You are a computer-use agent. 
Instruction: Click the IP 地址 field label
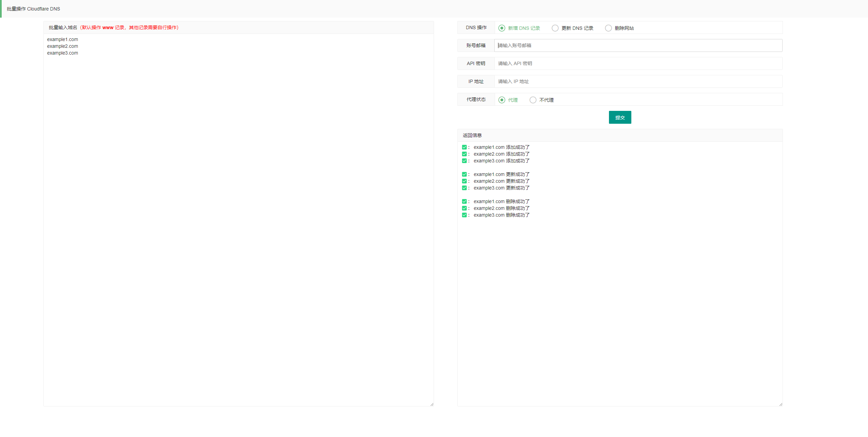476,81
